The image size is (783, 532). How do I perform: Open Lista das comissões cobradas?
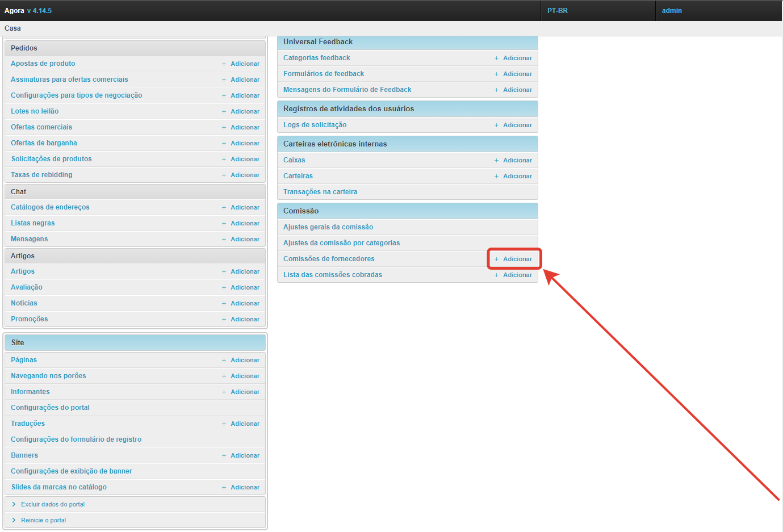(333, 275)
